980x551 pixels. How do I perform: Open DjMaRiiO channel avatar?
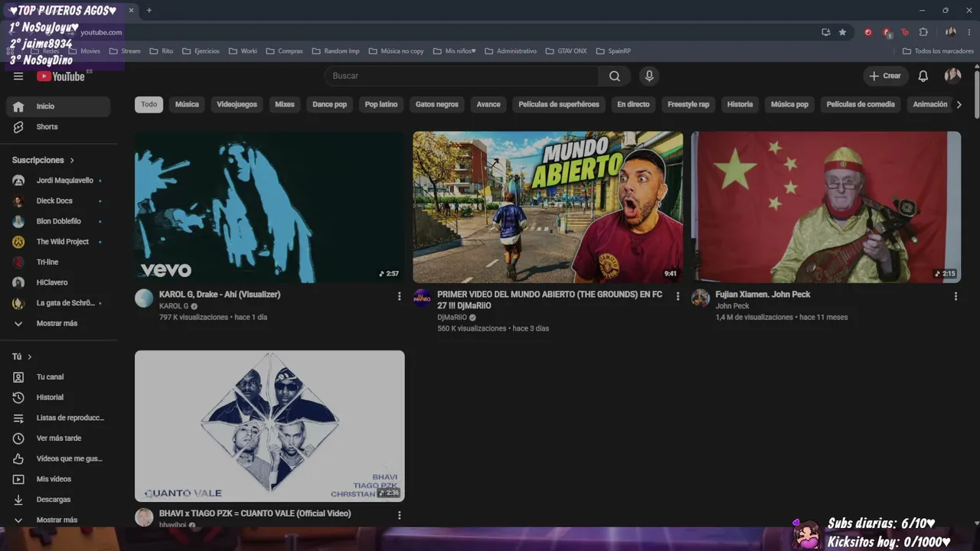(422, 298)
